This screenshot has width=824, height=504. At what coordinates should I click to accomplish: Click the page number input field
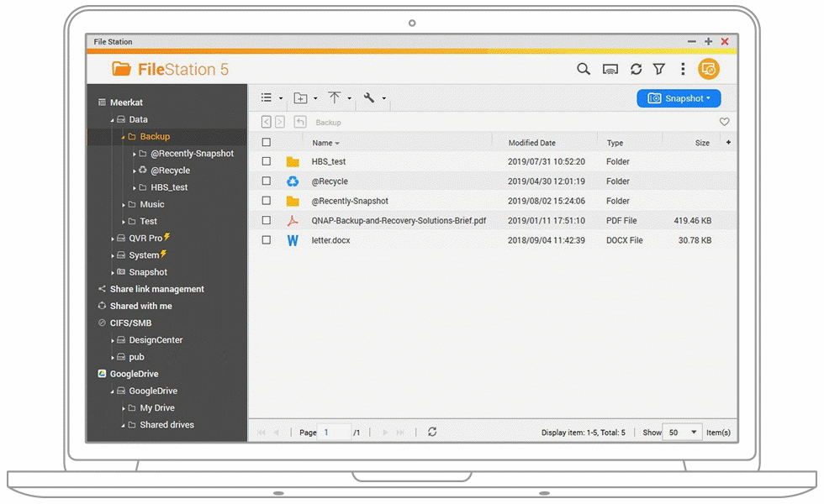click(335, 433)
